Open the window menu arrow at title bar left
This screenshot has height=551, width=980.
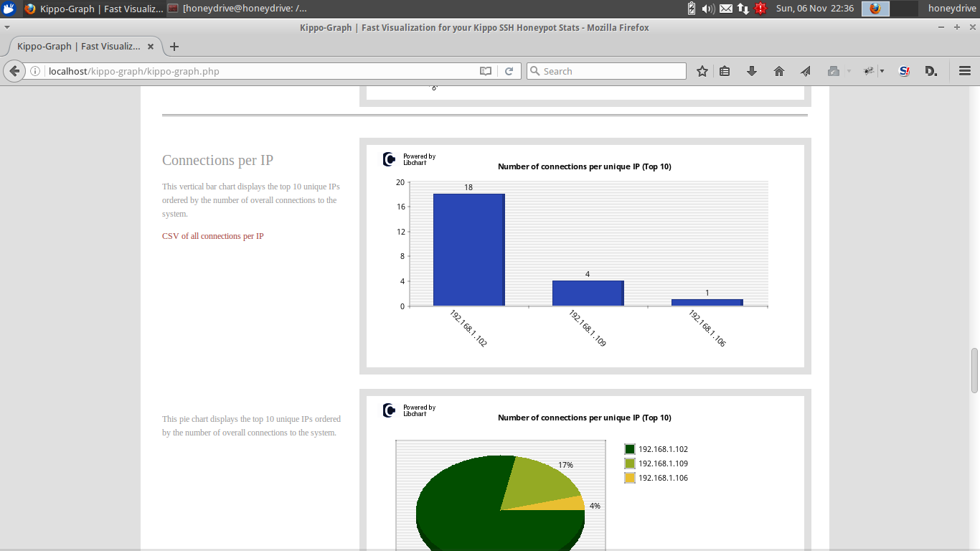6,27
